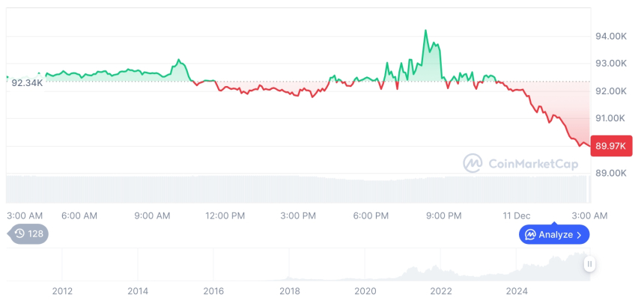Select 2014 on the year navigator

click(x=138, y=291)
